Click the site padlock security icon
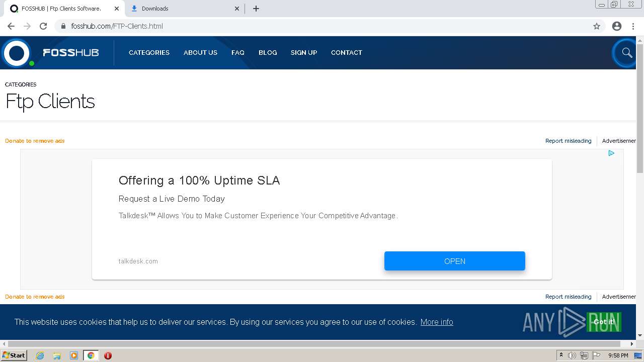This screenshot has width=644, height=362. pos(63,26)
